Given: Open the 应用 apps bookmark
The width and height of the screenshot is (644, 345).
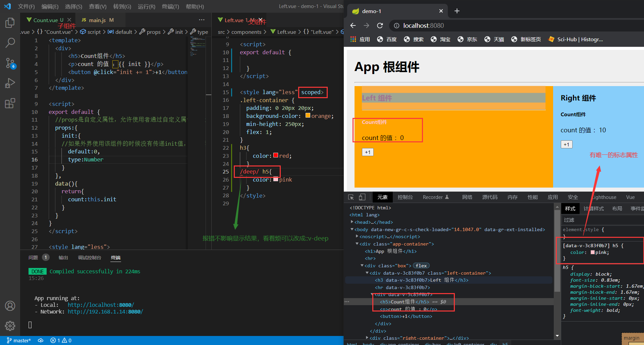Looking at the screenshot, I should (x=360, y=39).
